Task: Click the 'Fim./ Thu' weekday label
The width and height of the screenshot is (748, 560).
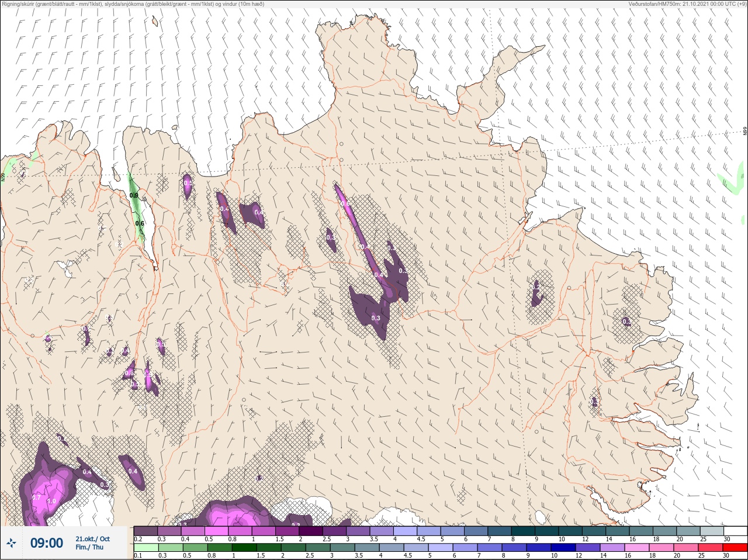Action: click(89, 547)
